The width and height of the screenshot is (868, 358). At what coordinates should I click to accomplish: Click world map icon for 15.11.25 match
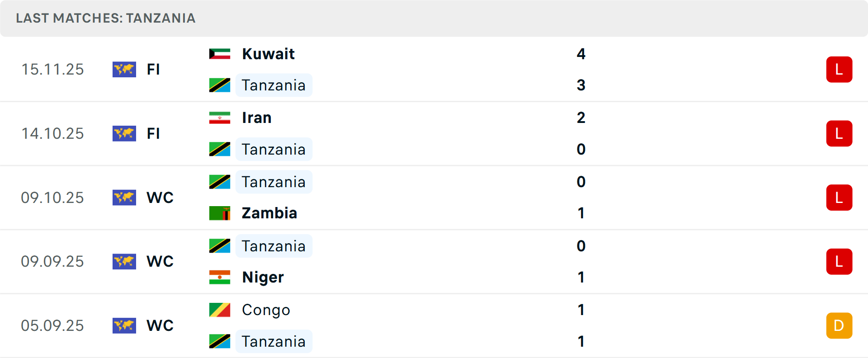point(124,69)
